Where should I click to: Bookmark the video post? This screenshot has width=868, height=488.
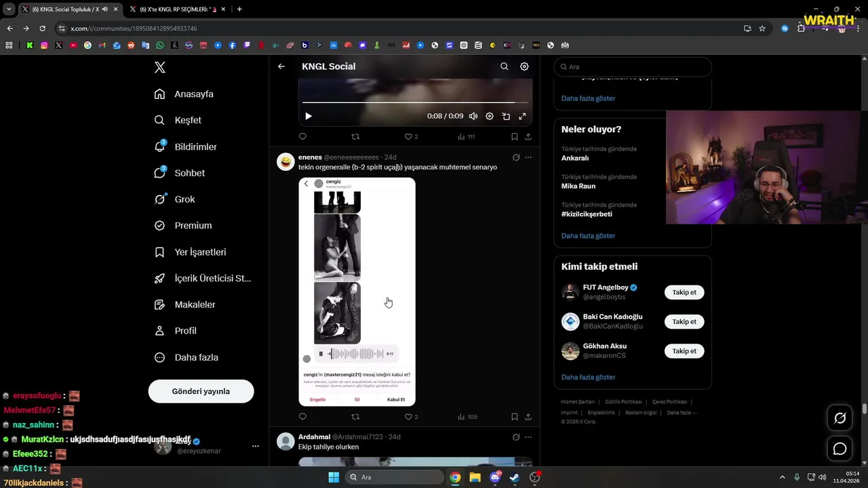(515, 136)
